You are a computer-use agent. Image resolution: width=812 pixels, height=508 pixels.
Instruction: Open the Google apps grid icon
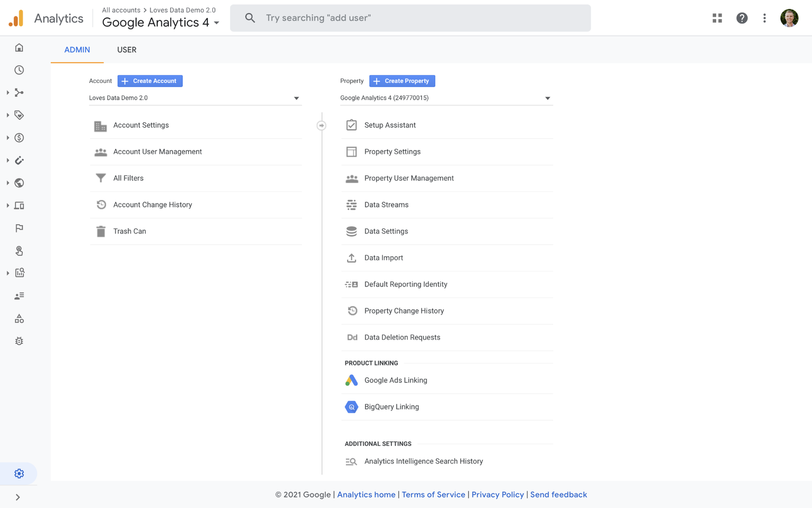click(x=717, y=18)
